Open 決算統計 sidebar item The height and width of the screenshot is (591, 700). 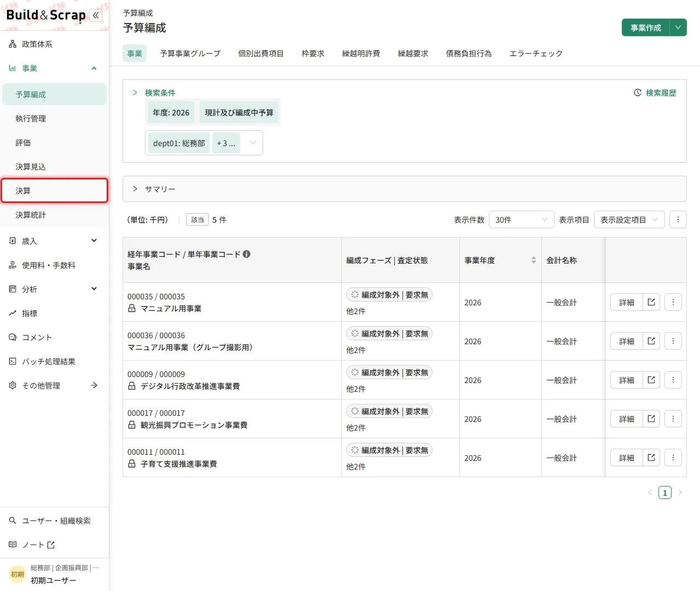click(54, 215)
